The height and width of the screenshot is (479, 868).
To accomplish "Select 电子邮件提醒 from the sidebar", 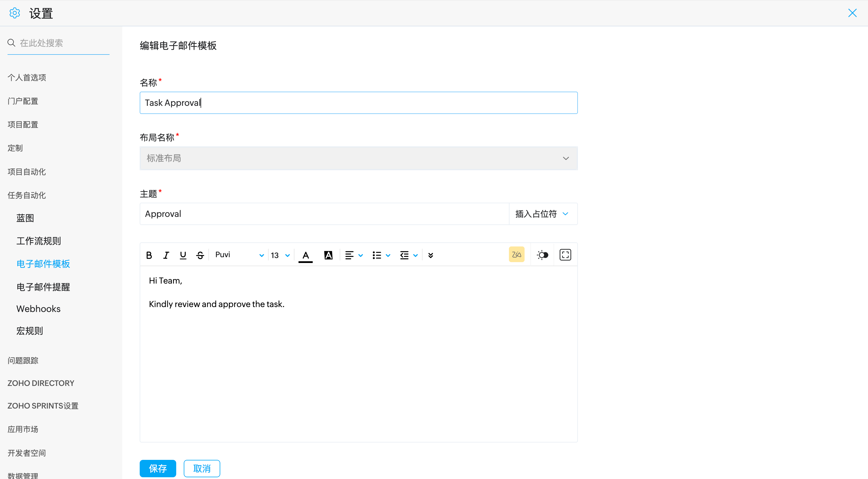I will pyautogui.click(x=43, y=287).
